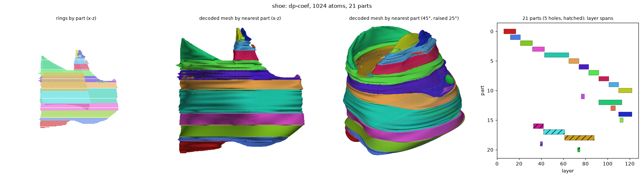644x179 pixels.
Task: Click the x-axis tick label 100
Action: pos(608,164)
